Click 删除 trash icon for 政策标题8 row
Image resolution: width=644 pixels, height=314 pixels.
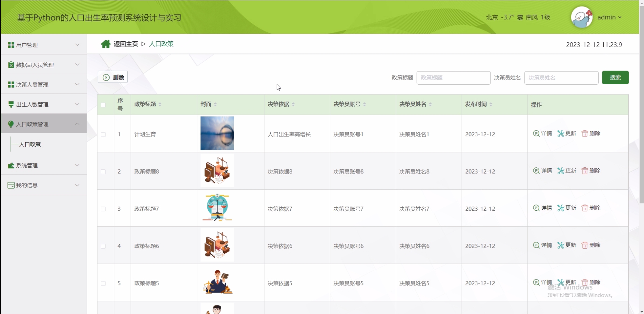585,170
